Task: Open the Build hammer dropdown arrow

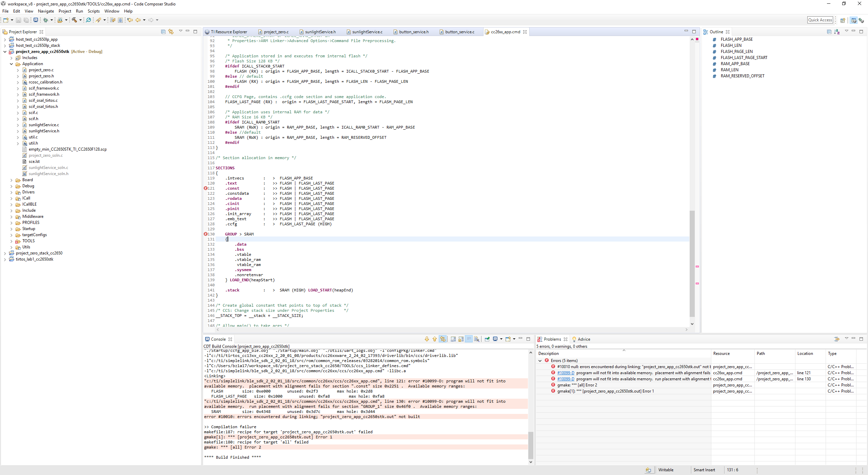Action: point(80,20)
